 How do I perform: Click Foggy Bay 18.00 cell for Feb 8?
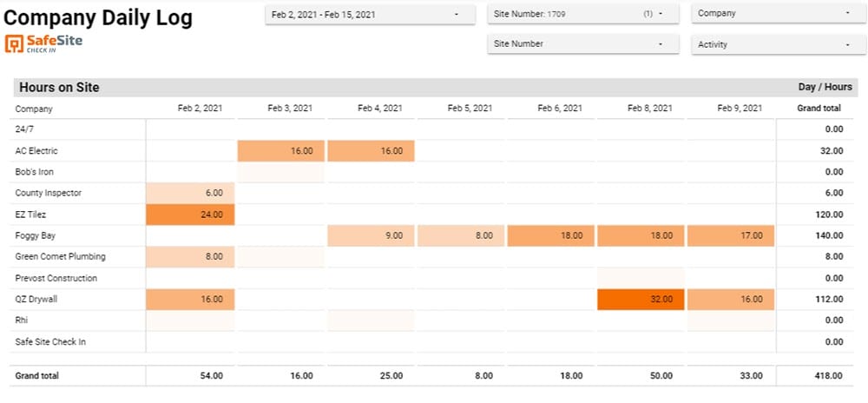click(x=641, y=236)
